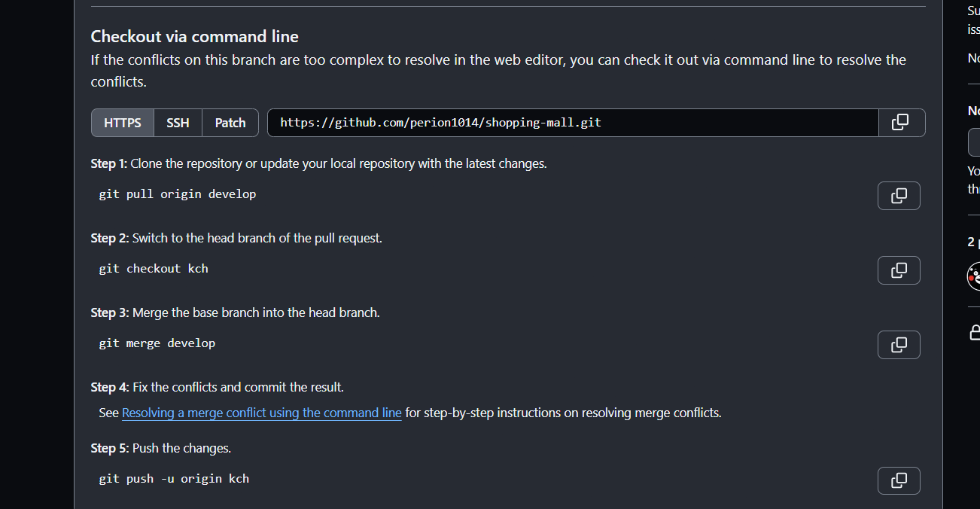
Task: Click the git pull origin develop code text
Action: [x=178, y=194]
